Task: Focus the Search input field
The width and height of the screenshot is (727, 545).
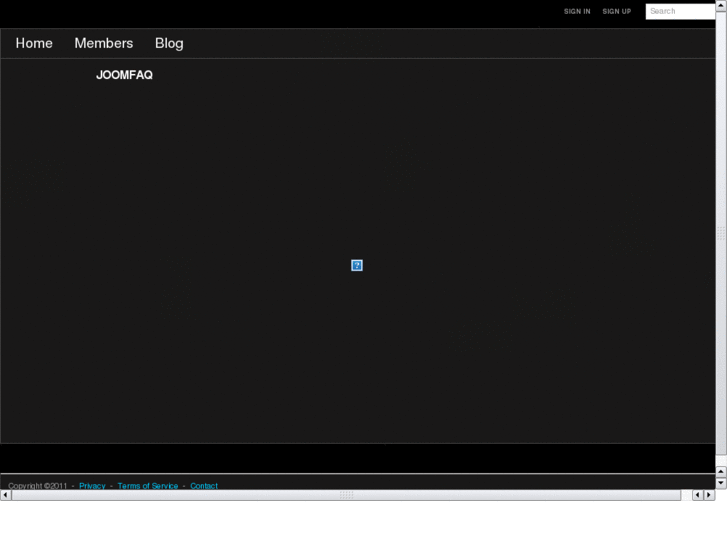Action: 680,12
